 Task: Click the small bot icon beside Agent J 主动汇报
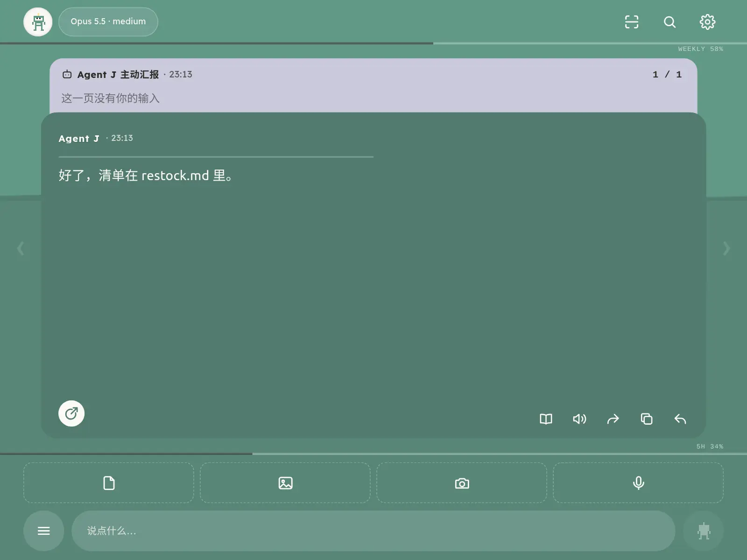(67, 74)
